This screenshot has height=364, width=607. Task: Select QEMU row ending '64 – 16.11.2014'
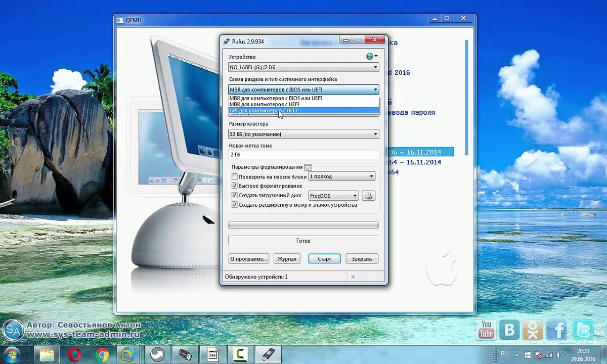click(x=415, y=162)
